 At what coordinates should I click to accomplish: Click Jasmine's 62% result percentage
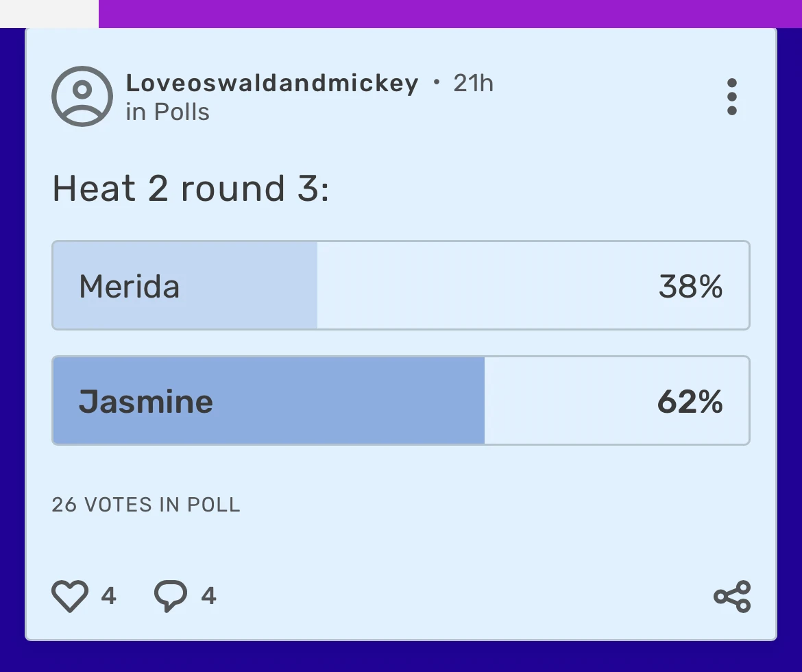pyautogui.click(x=690, y=401)
